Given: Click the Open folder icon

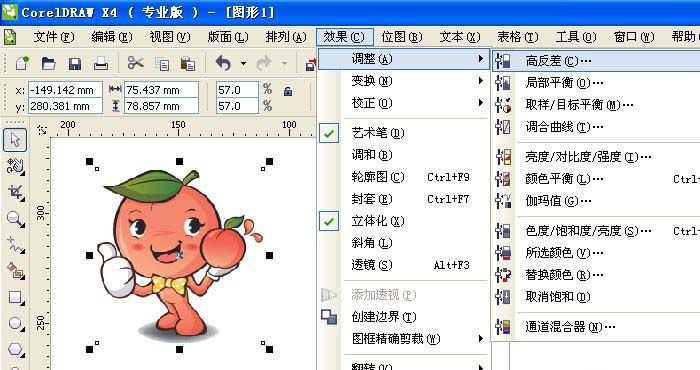Looking at the screenshot, I should pyautogui.click(x=48, y=64).
